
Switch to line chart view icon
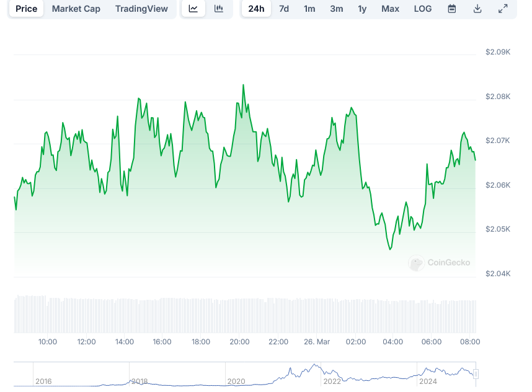point(193,9)
